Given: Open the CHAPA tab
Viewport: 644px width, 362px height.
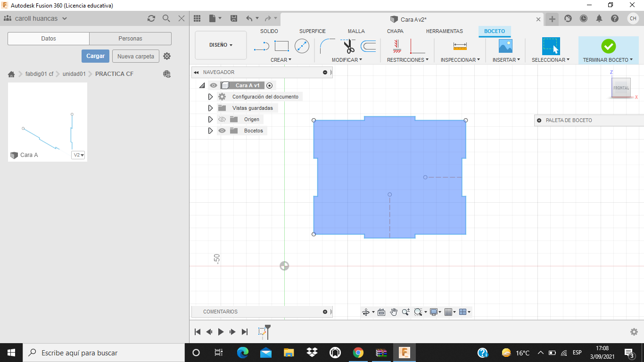Looking at the screenshot, I should [395, 31].
